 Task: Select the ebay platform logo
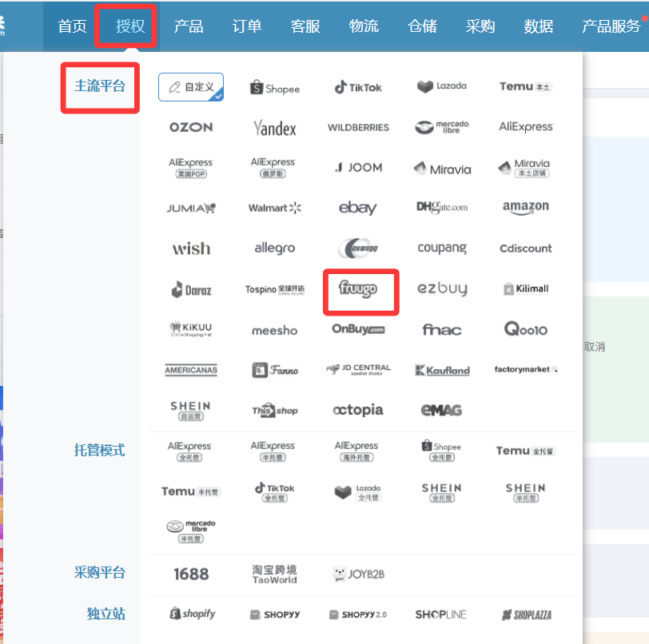click(357, 208)
